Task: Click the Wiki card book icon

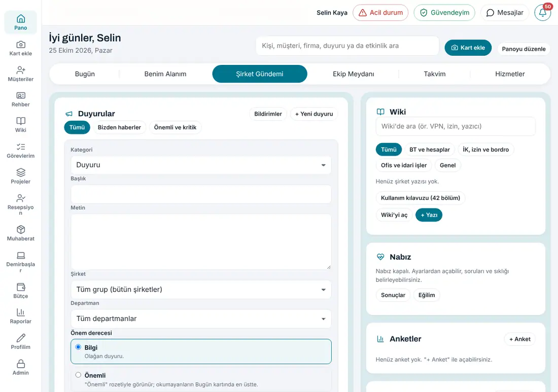Action: click(x=380, y=112)
